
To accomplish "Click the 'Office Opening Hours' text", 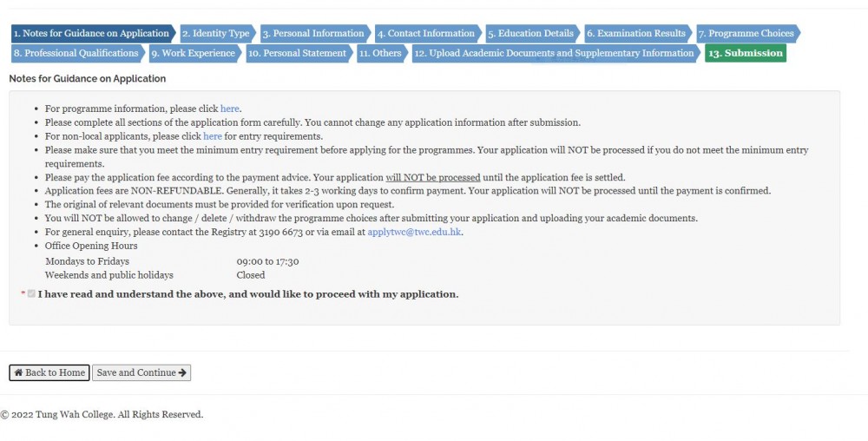I will pos(91,246).
